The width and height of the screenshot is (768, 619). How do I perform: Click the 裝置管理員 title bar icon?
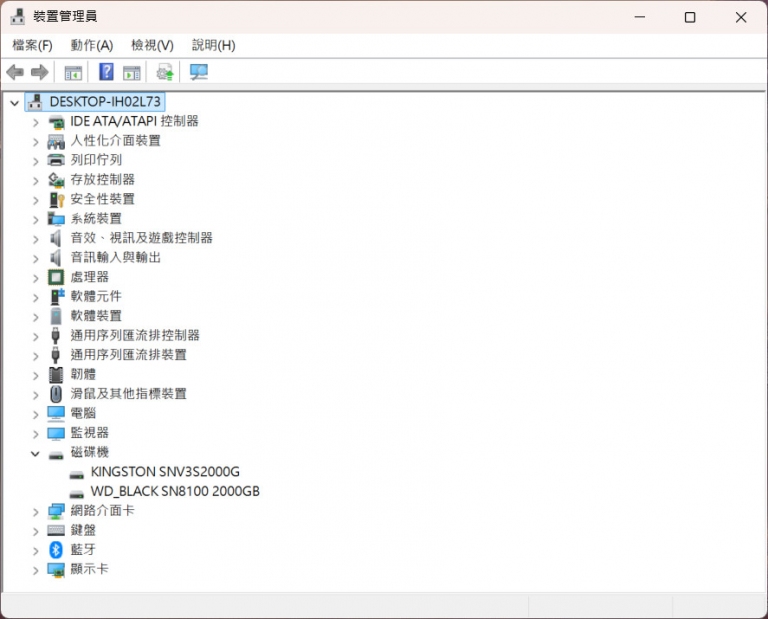point(18,17)
